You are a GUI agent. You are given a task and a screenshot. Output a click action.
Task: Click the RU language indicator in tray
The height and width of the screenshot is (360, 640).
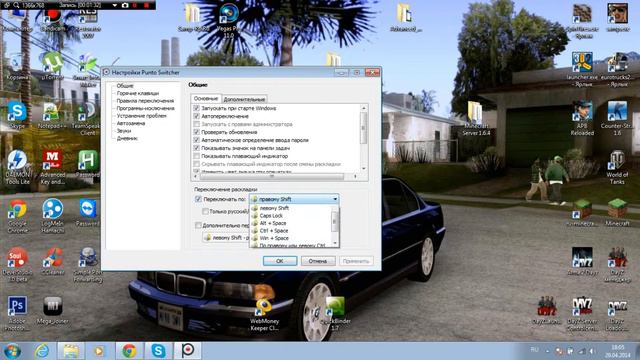pyautogui.click(x=534, y=350)
